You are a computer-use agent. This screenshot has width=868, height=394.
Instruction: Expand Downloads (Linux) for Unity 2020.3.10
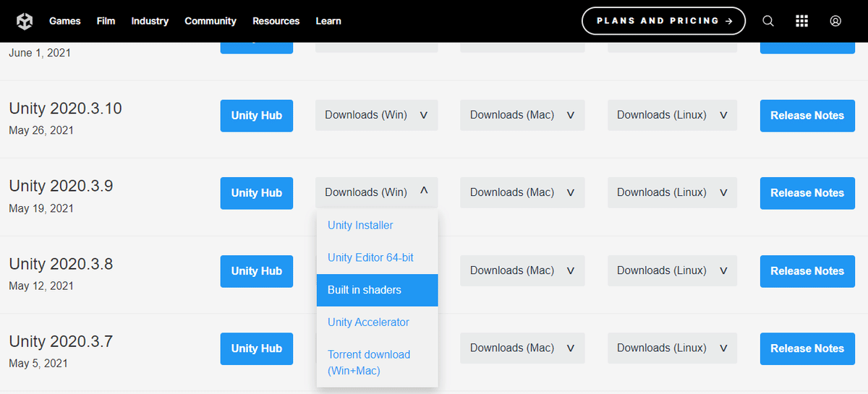672,115
